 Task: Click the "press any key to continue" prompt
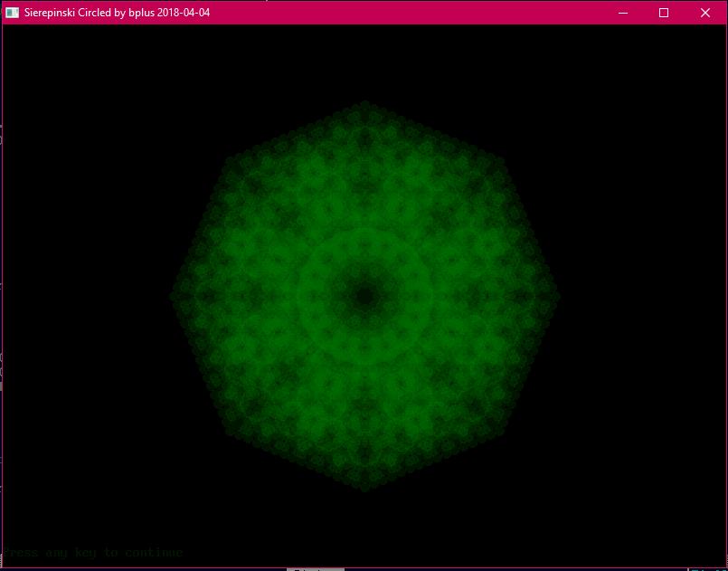[96, 552]
